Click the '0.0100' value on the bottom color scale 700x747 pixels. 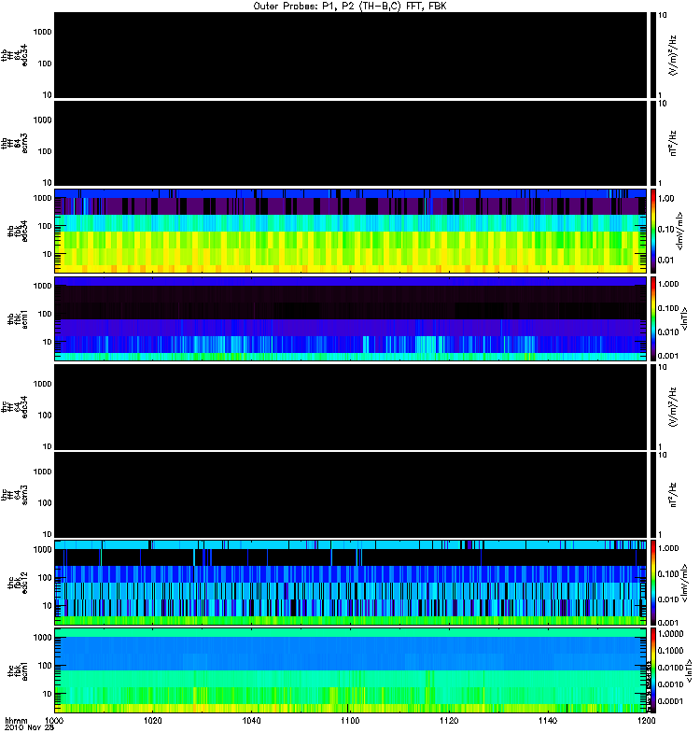(670, 668)
